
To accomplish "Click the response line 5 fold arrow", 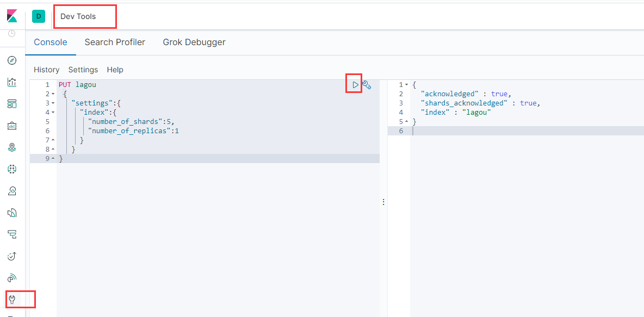I will [407, 122].
